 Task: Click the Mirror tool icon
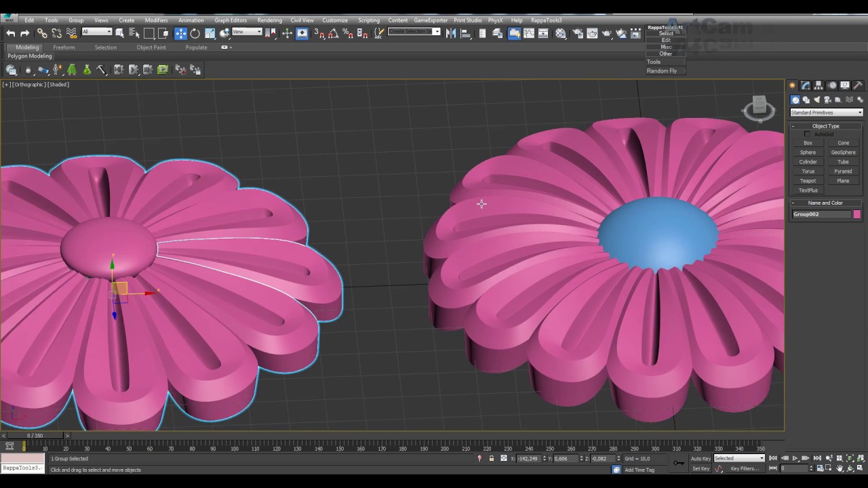pyautogui.click(x=451, y=33)
